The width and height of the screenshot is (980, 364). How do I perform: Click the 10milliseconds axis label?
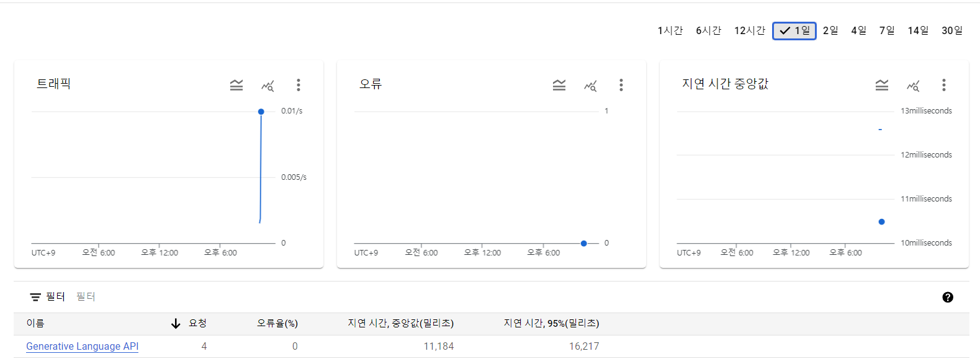pos(926,243)
